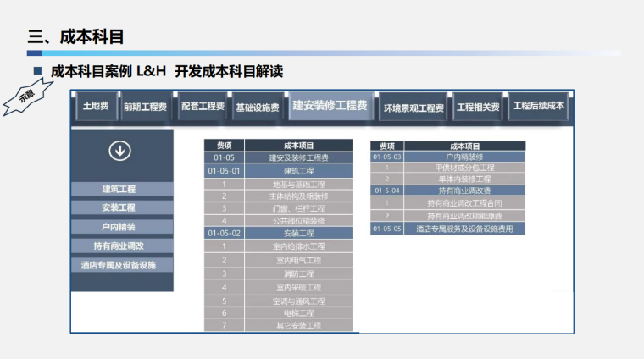Switch to the 前期工程费 tab
The image size is (644, 359).
tap(145, 108)
